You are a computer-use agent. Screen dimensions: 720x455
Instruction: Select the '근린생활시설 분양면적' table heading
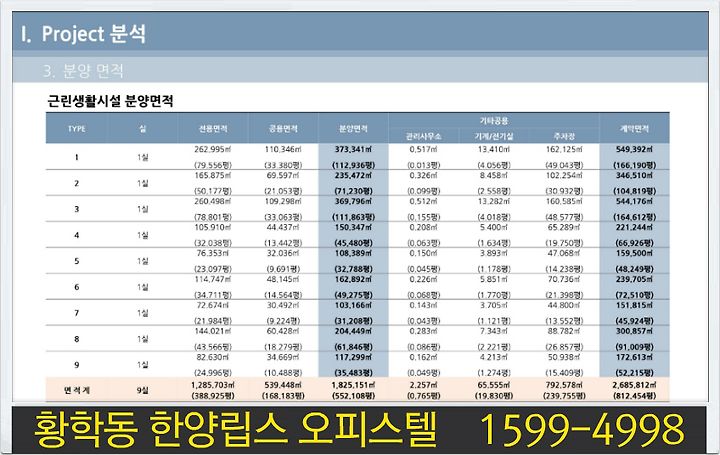coord(110,101)
